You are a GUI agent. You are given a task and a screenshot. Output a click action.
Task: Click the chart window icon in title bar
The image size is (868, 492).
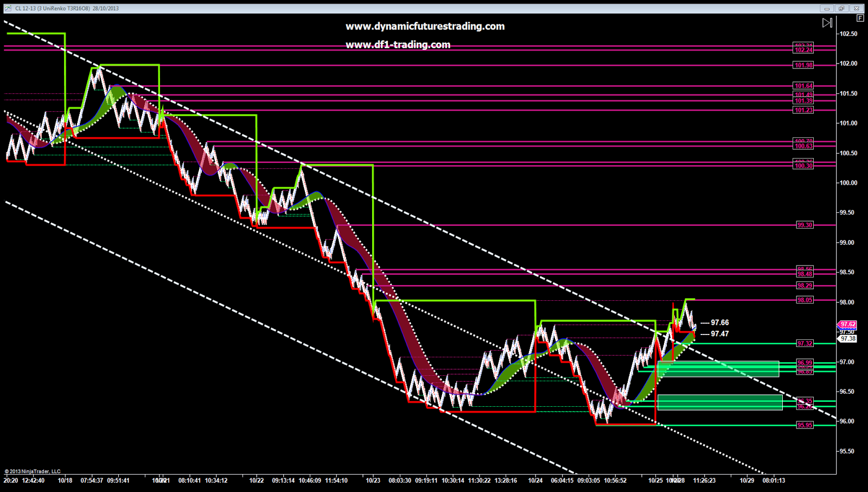8,8
